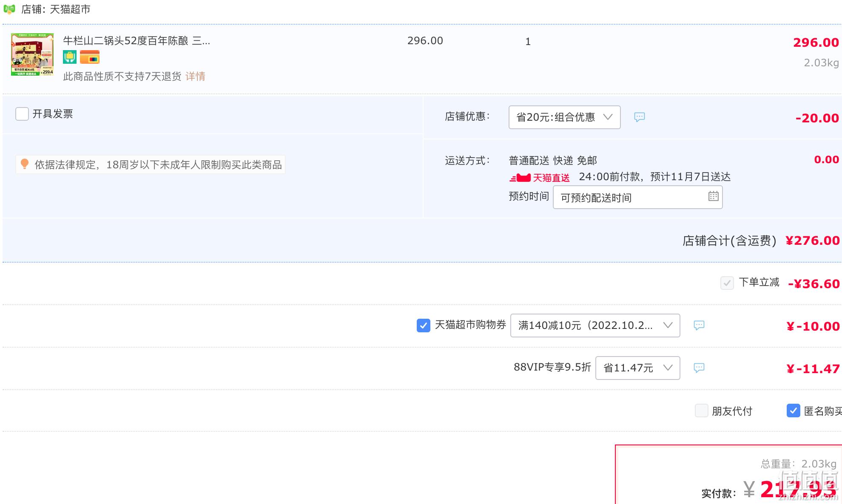Image resolution: width=842 pixels, height=504 pixels.
Task: Click the comment icon next to store discount
Action: click(640, 117)
